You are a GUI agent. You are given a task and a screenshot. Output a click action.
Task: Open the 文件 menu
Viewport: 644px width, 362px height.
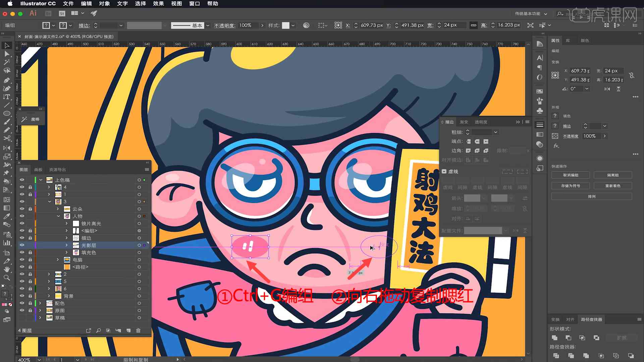coord(68,4)
